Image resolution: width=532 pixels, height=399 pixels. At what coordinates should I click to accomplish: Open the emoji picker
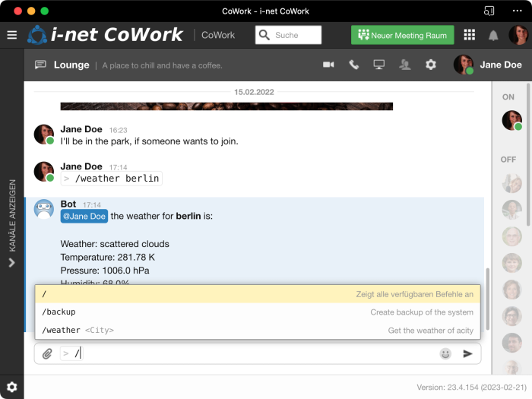[x=445, y=353]
